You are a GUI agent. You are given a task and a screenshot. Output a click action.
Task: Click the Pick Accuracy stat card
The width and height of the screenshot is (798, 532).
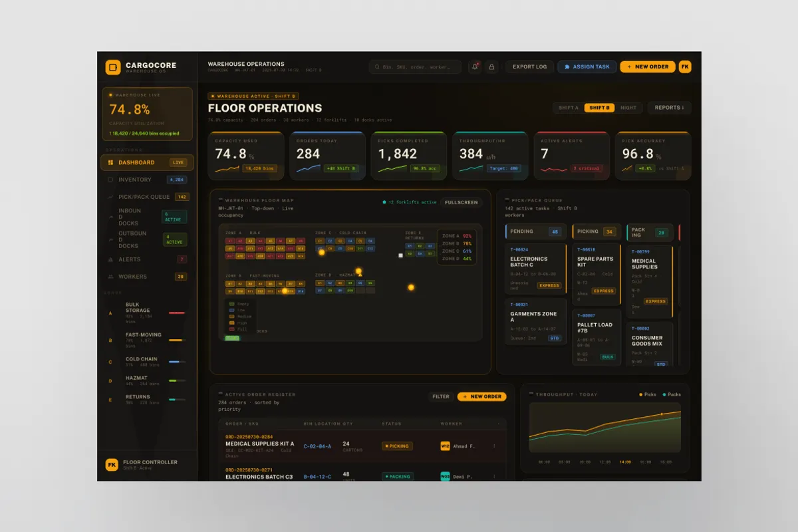[653, 156]
